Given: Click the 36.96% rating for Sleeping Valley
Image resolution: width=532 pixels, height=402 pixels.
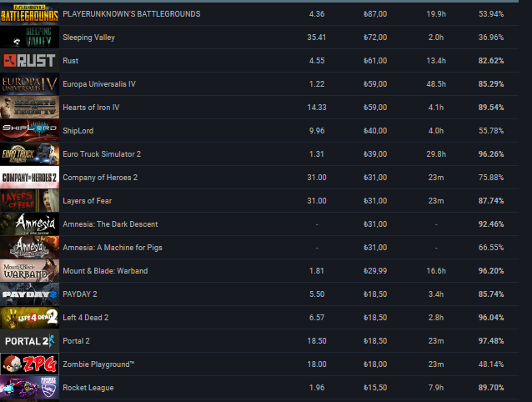Looking at the screenshot, I should point(491,38).
